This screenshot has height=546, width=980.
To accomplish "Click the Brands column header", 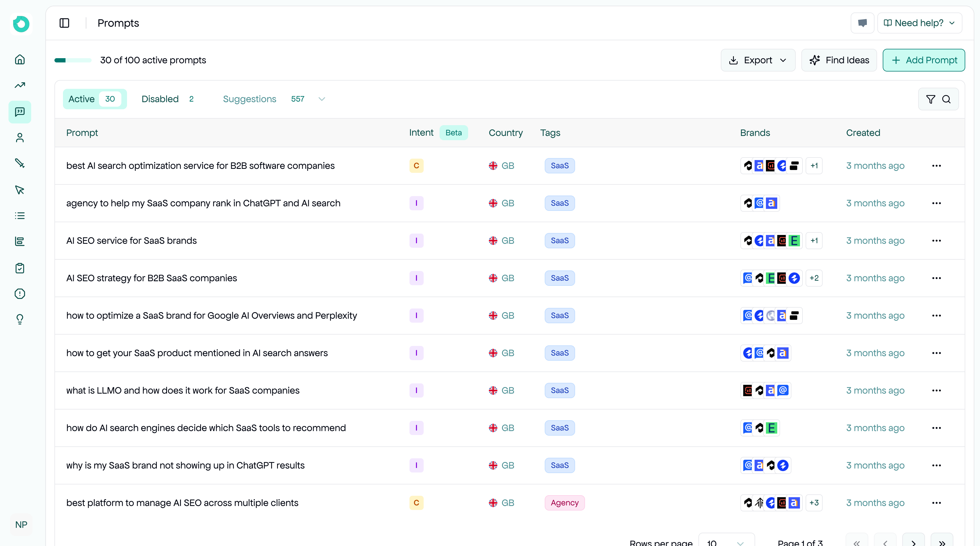I will click(x=755, y=133).
